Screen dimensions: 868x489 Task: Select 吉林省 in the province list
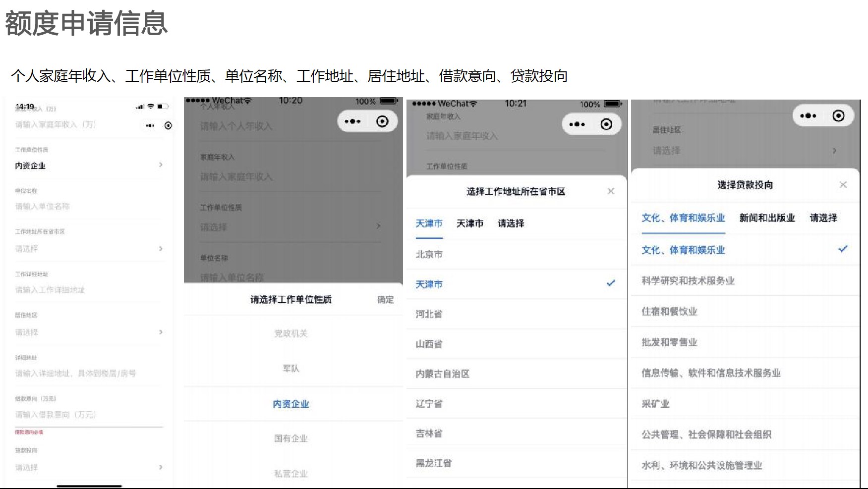[517, 434]
